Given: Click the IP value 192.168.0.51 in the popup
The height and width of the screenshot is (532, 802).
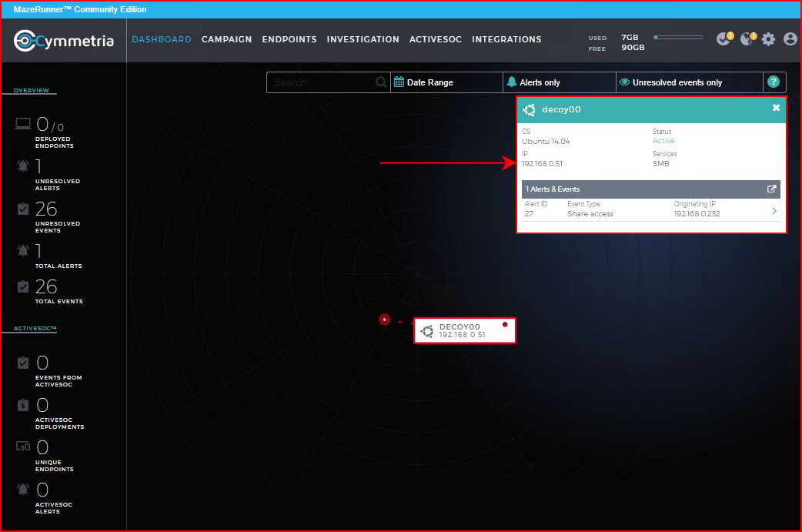Looking at the screenshot, I should (542, 164).
